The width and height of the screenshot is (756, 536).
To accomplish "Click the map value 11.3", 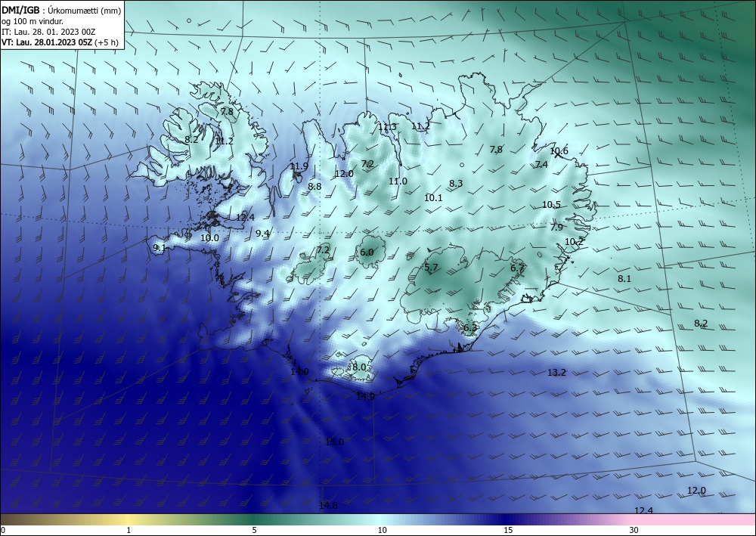I will coord(387,127).
